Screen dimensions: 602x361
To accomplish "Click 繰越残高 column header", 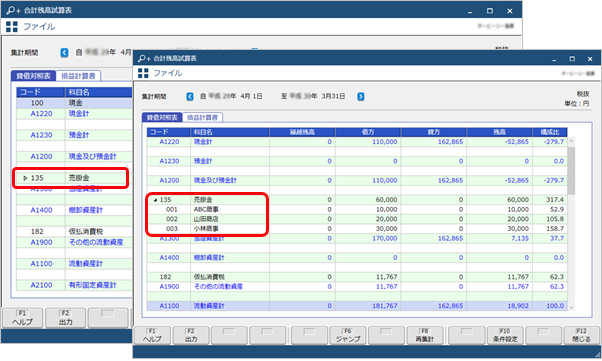I will coord(302,132).
